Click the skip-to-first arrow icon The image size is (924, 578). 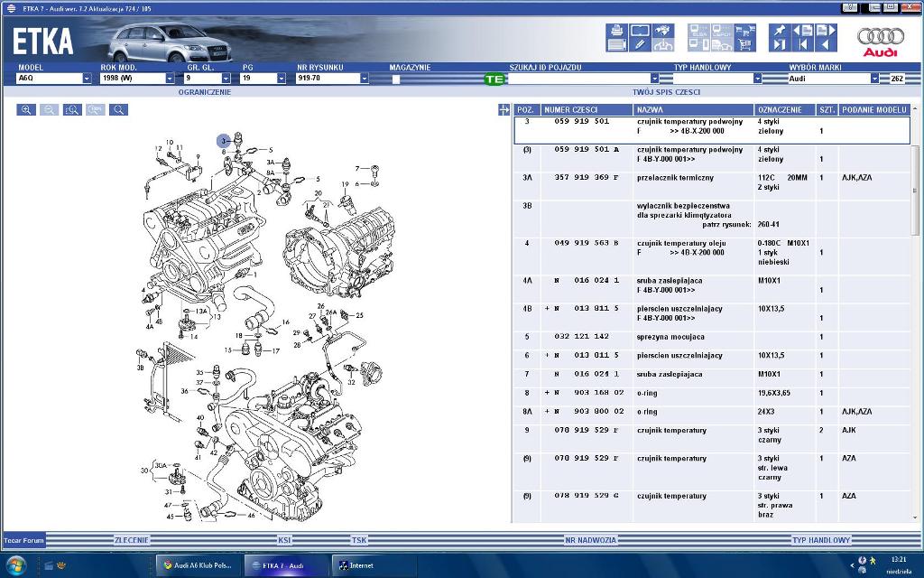point(802,45)
